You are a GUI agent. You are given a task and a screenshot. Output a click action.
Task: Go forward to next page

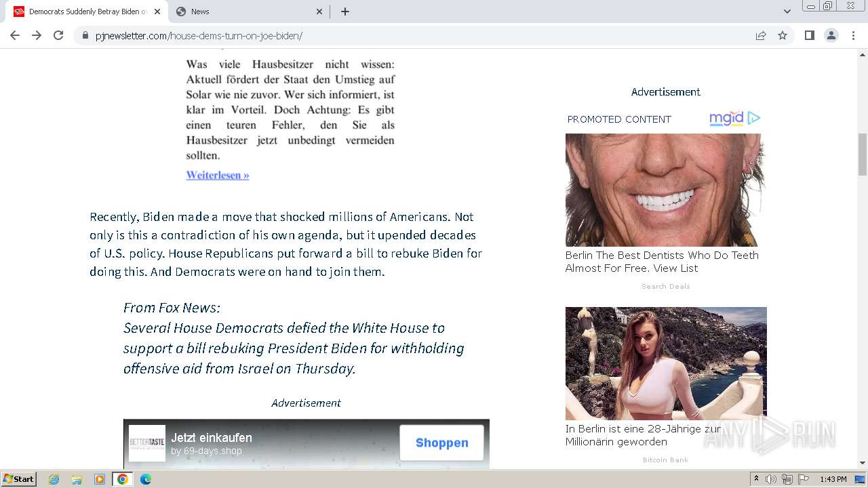point(37,35)
